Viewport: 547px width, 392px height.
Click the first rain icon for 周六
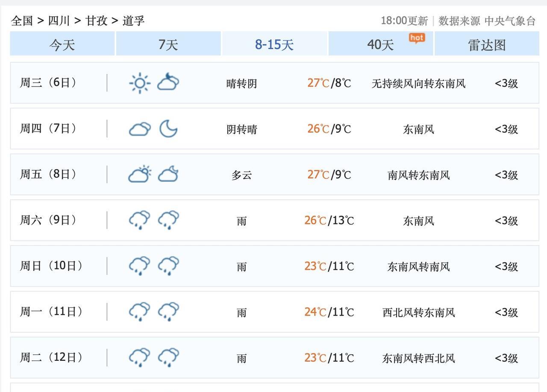140,220
